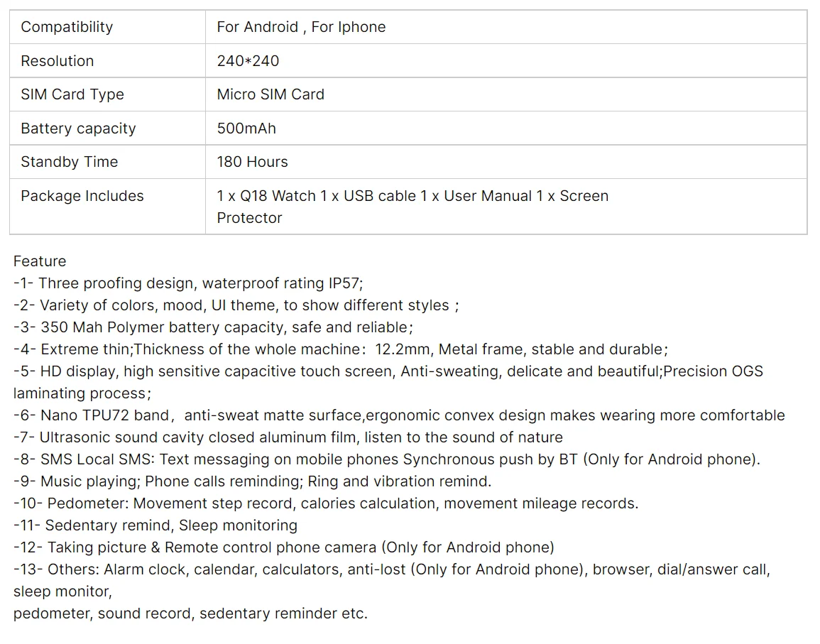Click the Feature heading
This screenshot has height=644, width=820.
coord(40,261)
